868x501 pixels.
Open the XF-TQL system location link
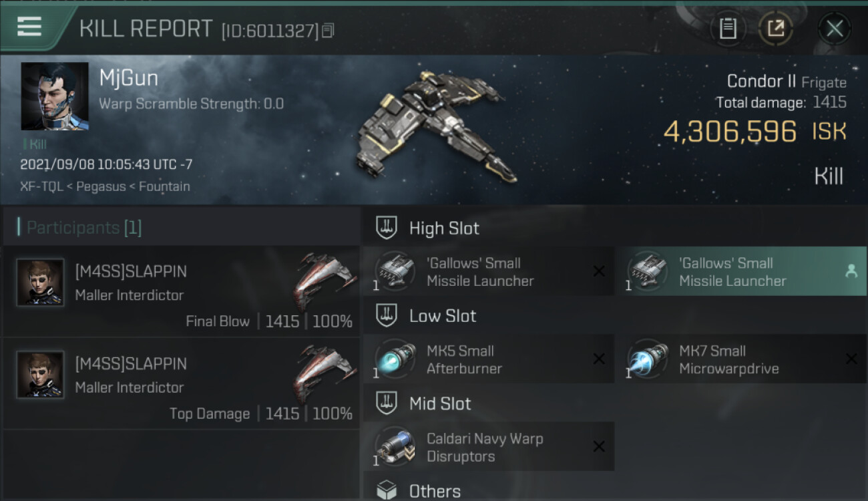[41, 186]
